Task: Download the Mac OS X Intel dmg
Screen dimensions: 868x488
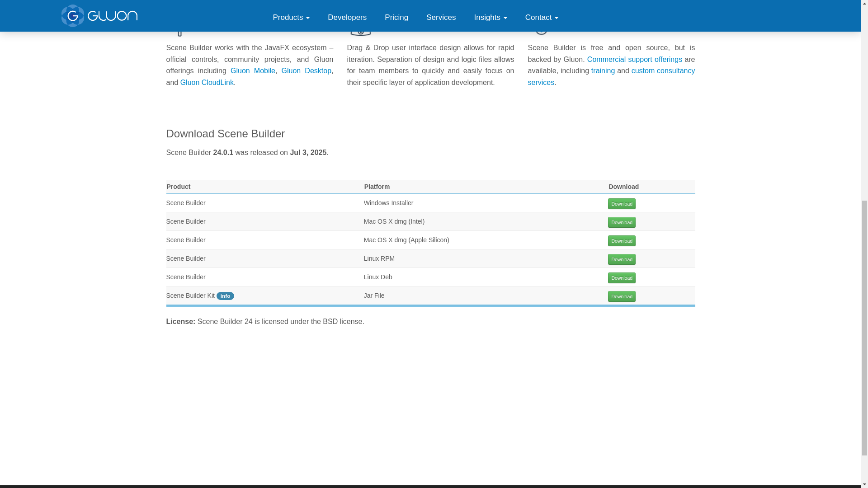Action: tap(622, 222)
